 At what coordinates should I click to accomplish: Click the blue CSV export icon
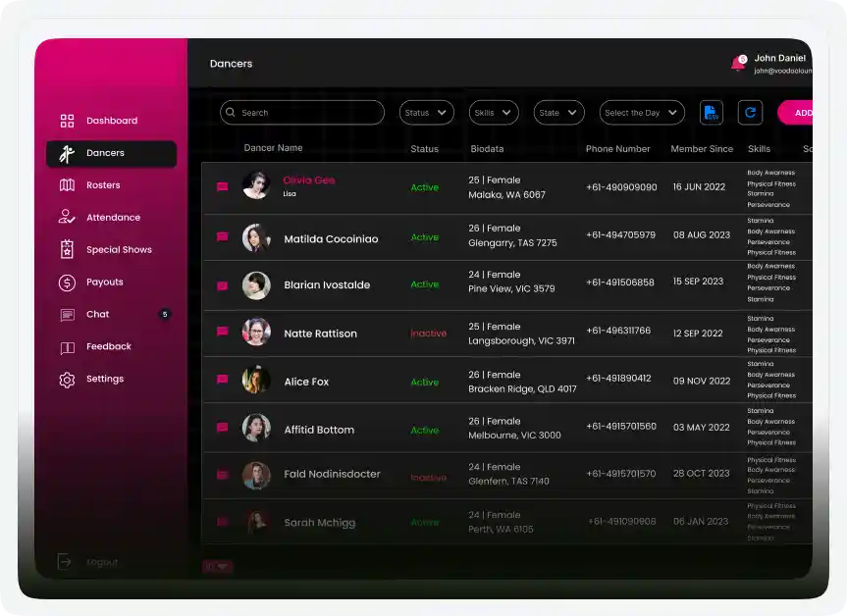tap(712, 113)
